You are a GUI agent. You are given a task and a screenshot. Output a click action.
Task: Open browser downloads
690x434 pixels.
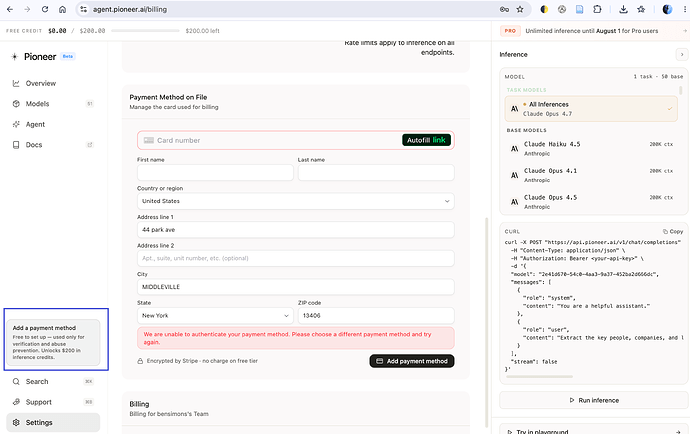(x=623, y=9)
